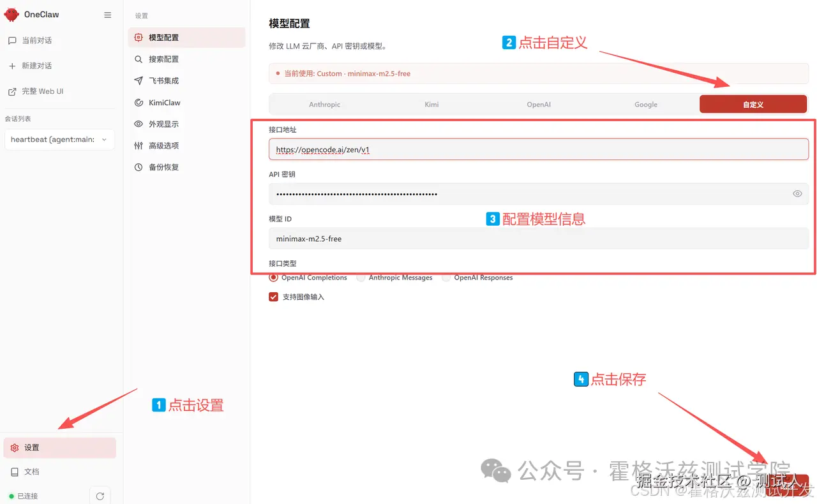Click the refresh icon at sidebar bottom

pos(100,496)
